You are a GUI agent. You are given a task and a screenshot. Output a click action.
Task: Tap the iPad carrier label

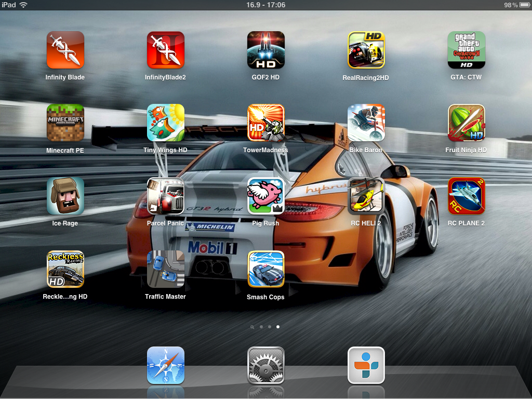8,5
